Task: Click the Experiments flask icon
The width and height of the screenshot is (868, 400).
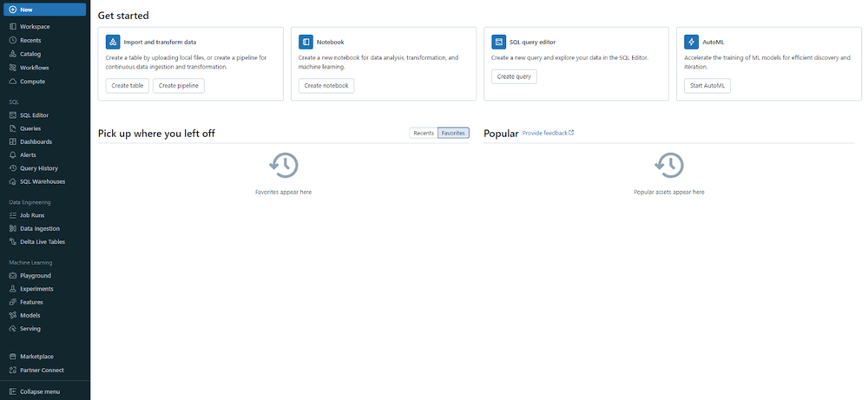Action: coord(13,289)
